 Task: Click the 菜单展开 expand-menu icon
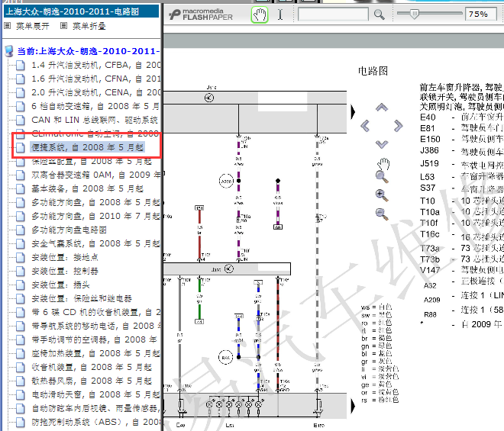pos(8,26)
